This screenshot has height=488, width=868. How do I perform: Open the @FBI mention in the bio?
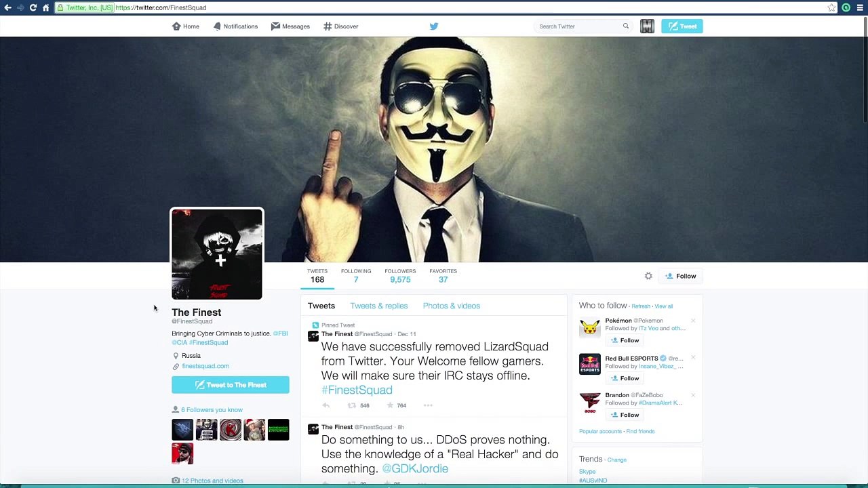[280, 333]
